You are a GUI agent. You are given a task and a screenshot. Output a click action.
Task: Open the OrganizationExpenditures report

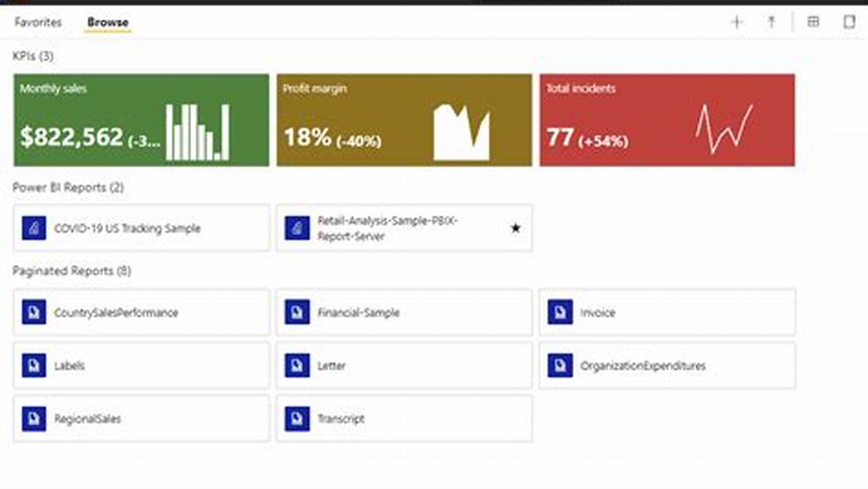coord(642,365)
